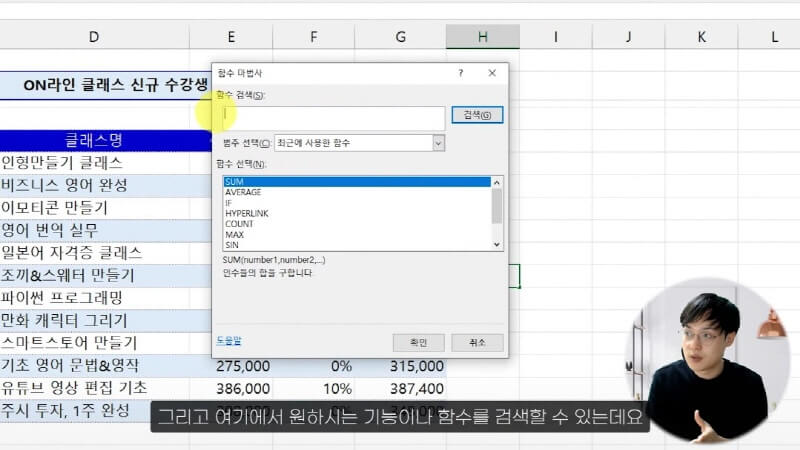Screen dimensions: 800x450
Task: Select column J header
Action: [x=629, y=37]
